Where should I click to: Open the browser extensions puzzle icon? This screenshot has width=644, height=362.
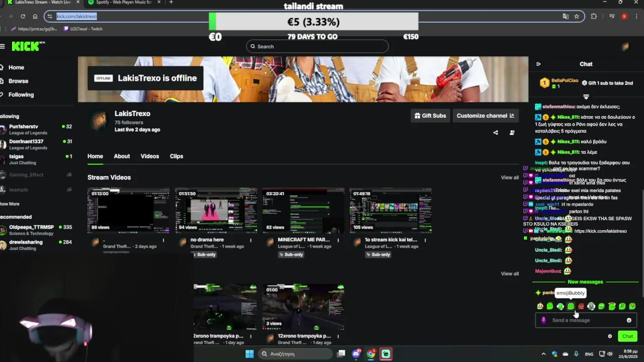(x=594, y=16)
